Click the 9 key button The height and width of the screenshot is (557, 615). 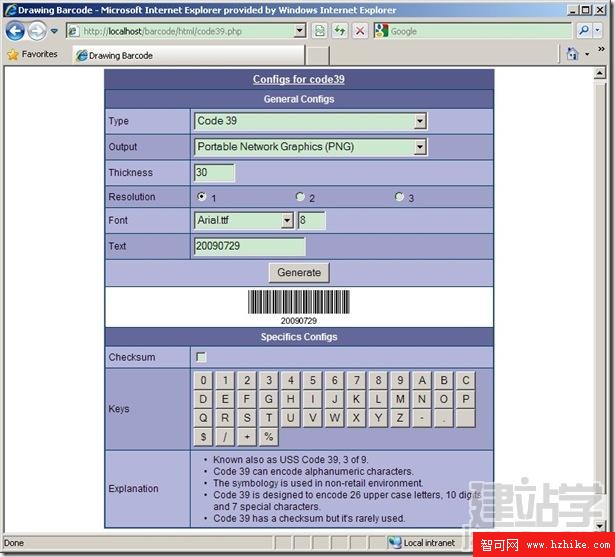pyautogui.click(x=400, y=380)
